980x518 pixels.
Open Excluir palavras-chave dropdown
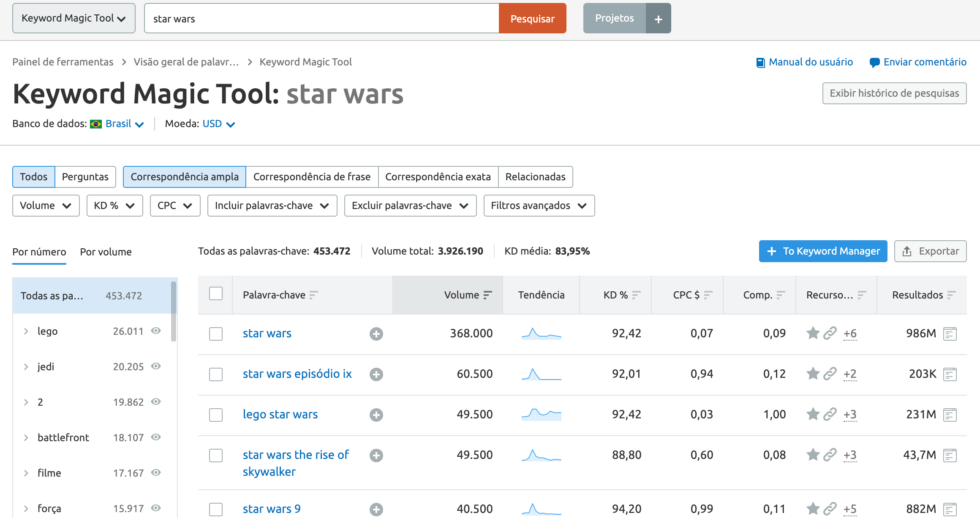coord(411,206)
